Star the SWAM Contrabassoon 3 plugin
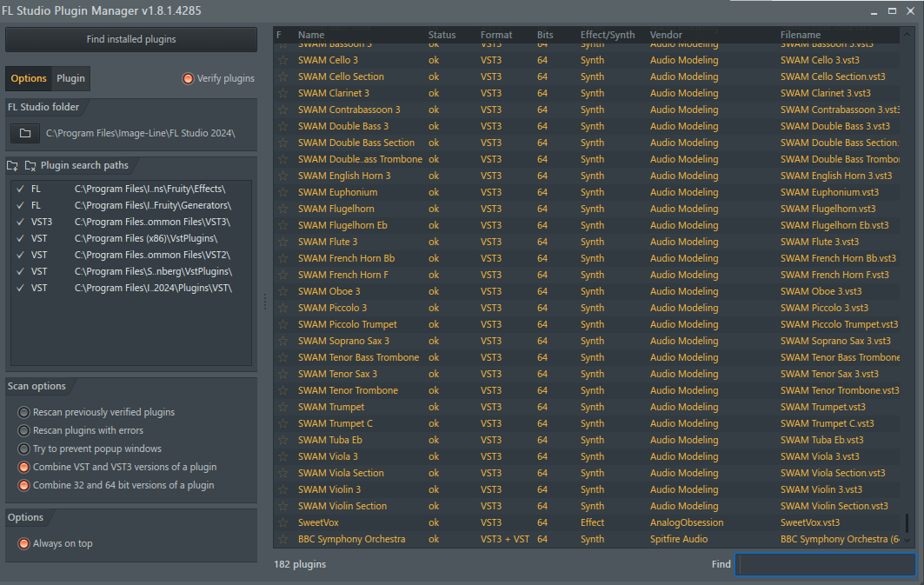924x585 pixels. click(x=283, y=110)
